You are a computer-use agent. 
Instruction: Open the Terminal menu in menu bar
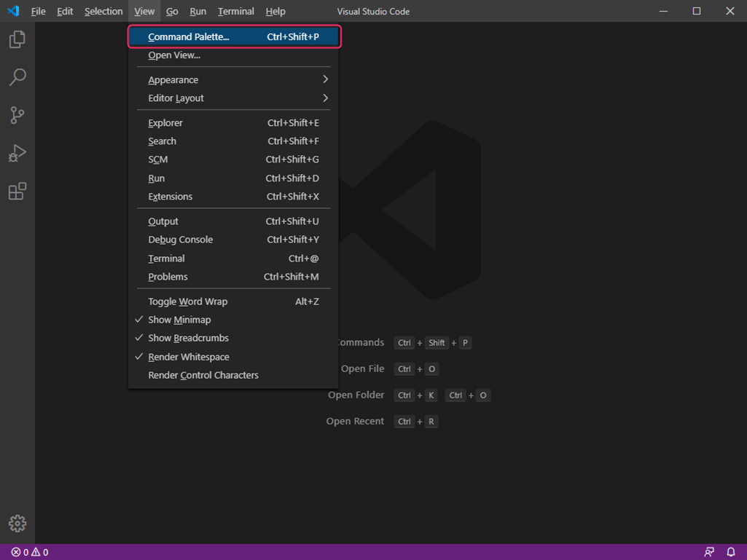click(x=236, y=11)
